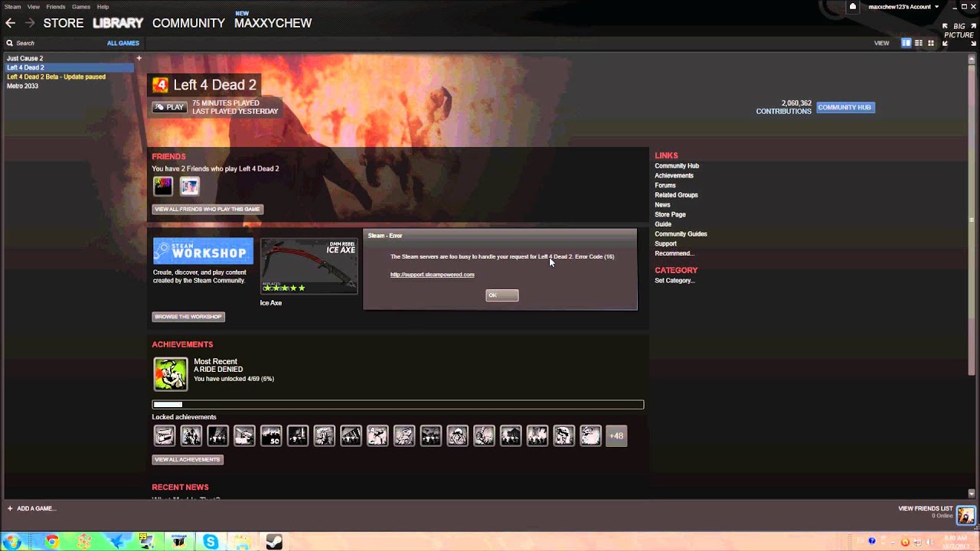Click the back navigation arrow

click(11, 24)
